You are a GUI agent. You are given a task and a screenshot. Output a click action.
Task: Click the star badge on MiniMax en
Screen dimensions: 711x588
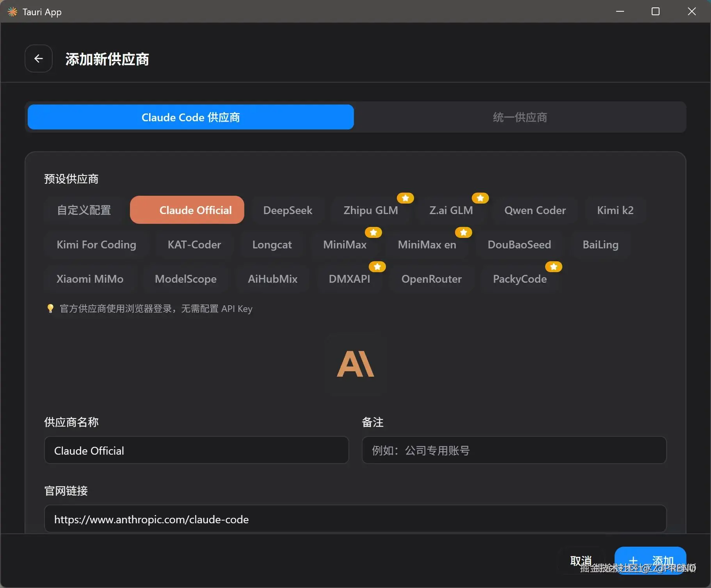pos(464,232)
